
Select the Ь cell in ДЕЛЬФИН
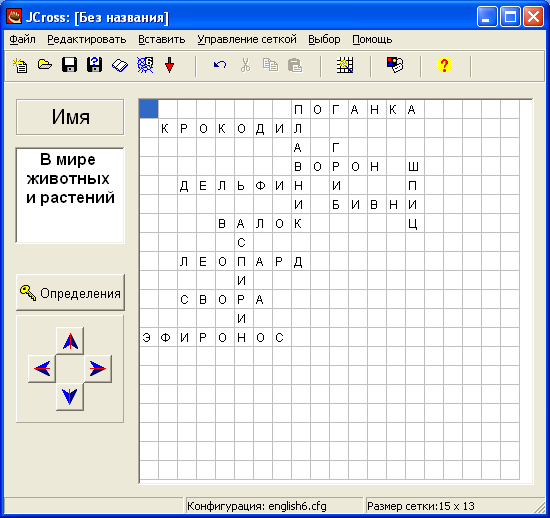pyautogui.click(x=244, y=186)
